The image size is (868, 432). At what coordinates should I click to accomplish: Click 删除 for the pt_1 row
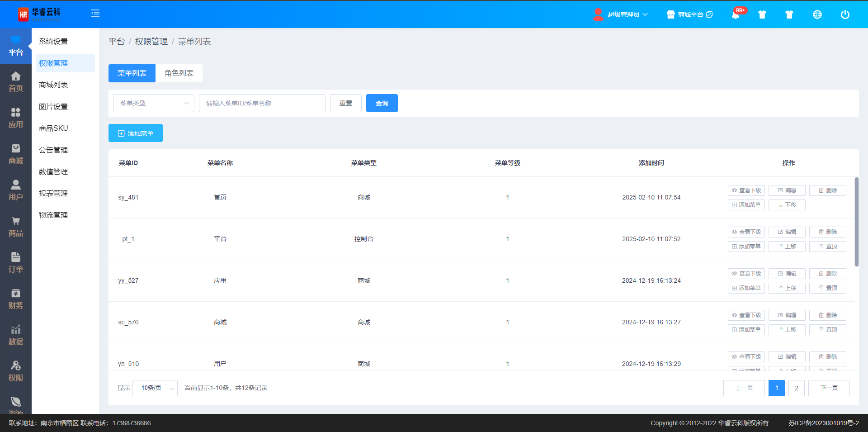click(827, 232)
